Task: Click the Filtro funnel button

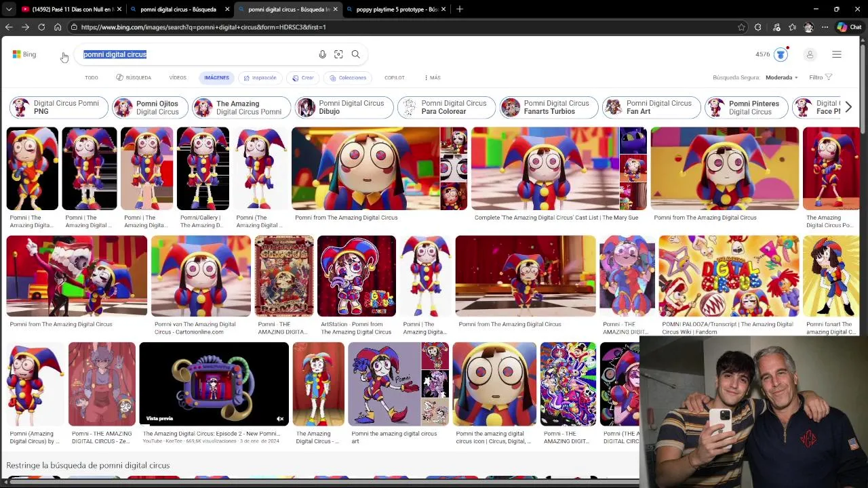Action: (x=821, y=77)
